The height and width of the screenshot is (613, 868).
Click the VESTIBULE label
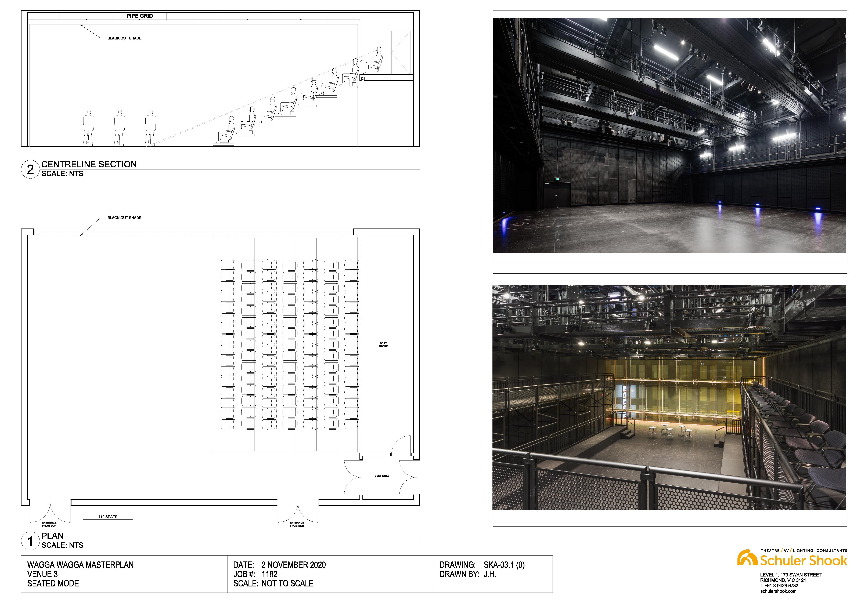click(382, 476)
